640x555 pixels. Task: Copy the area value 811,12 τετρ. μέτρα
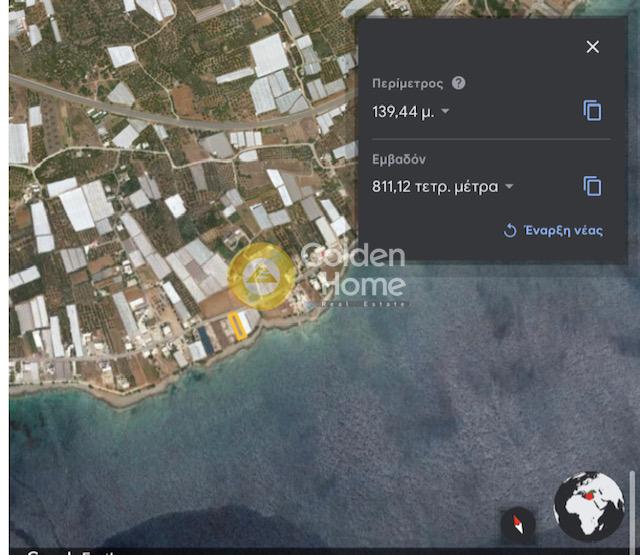pyautogui.click(x=593, y=186)
